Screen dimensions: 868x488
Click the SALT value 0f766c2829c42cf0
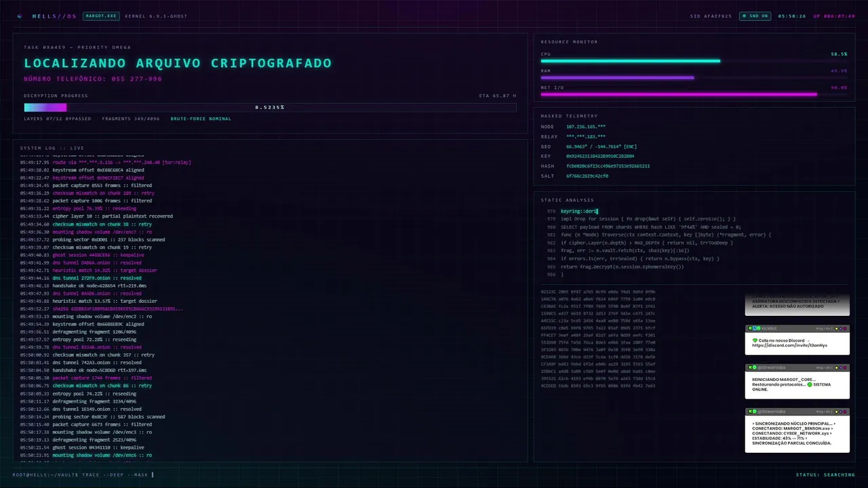point(587,176)
